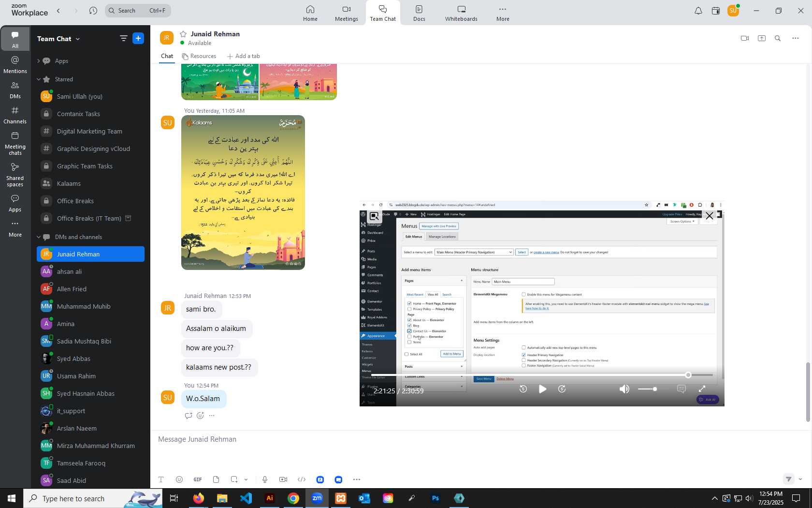Expand the Apps section in chat list

(x=38, y=61)
